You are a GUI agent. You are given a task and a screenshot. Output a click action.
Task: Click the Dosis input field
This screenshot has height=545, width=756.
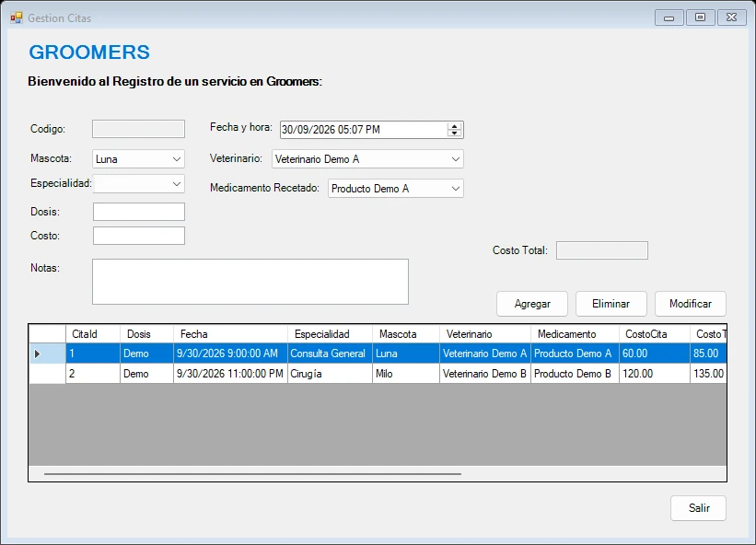[139, 212]
